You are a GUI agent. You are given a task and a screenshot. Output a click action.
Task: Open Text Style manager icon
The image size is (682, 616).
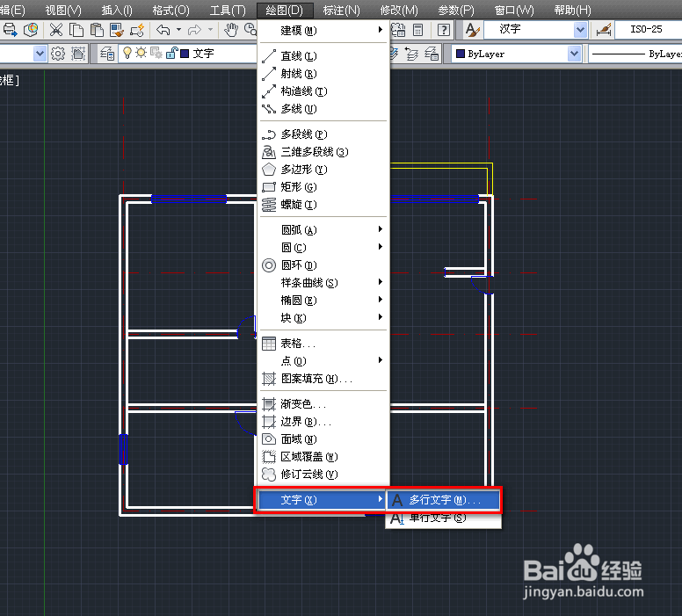(x=472, y=30)
